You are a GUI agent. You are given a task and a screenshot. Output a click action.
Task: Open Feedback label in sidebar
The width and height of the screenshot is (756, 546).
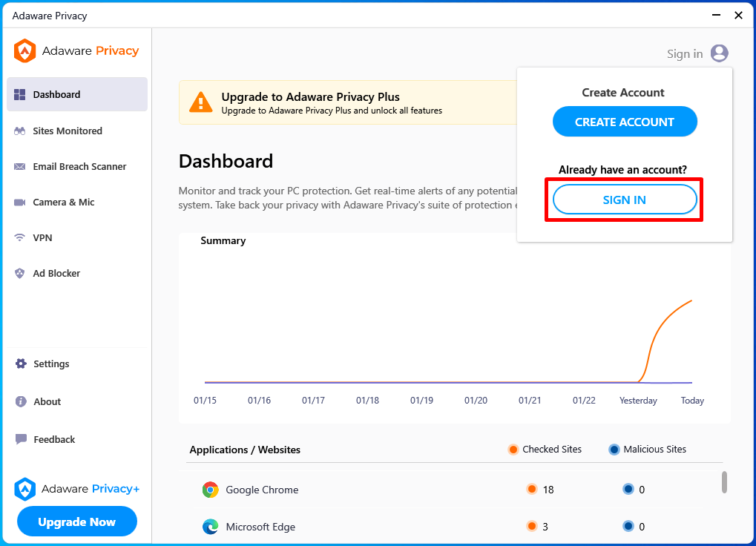54,439
